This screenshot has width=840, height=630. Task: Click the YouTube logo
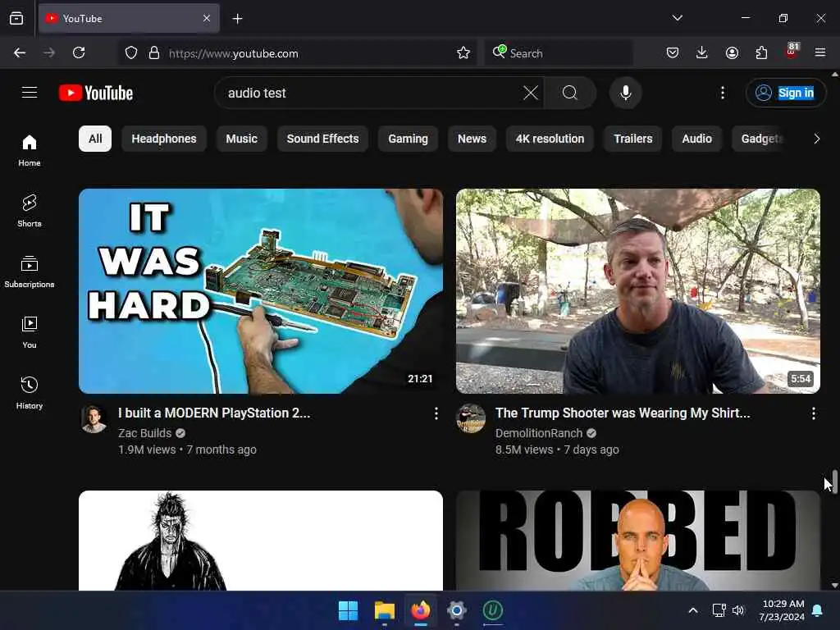(96, 93)
